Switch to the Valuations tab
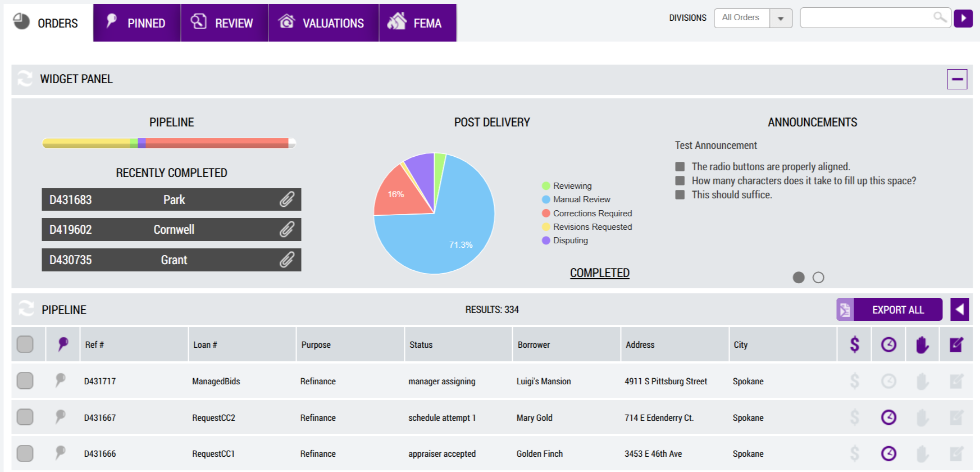Viewport: 980px width, 472px height. (x=323, y=23)
